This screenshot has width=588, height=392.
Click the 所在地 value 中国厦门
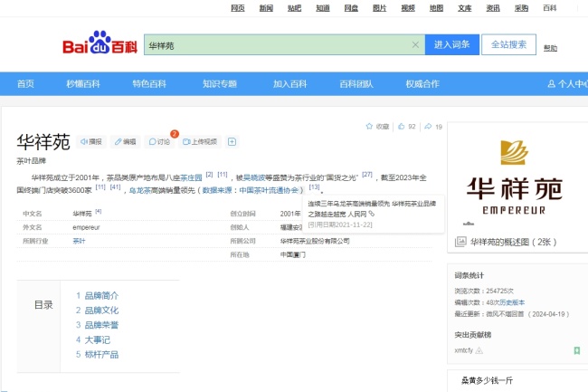(x=293, y=254)
